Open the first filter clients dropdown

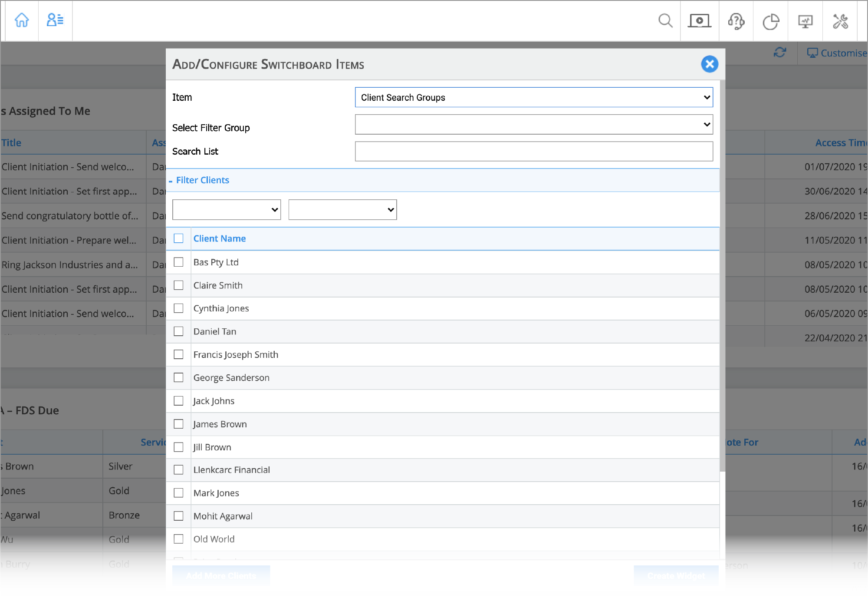(x=227, y=210)
